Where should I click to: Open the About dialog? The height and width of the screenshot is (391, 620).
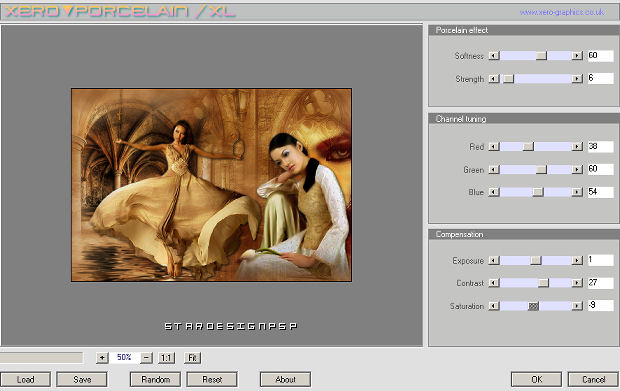click(285, 380)
